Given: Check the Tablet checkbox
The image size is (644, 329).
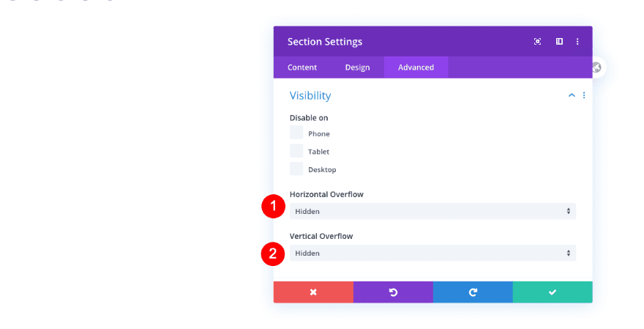Looking at the screenshot, I should point(296,151).
